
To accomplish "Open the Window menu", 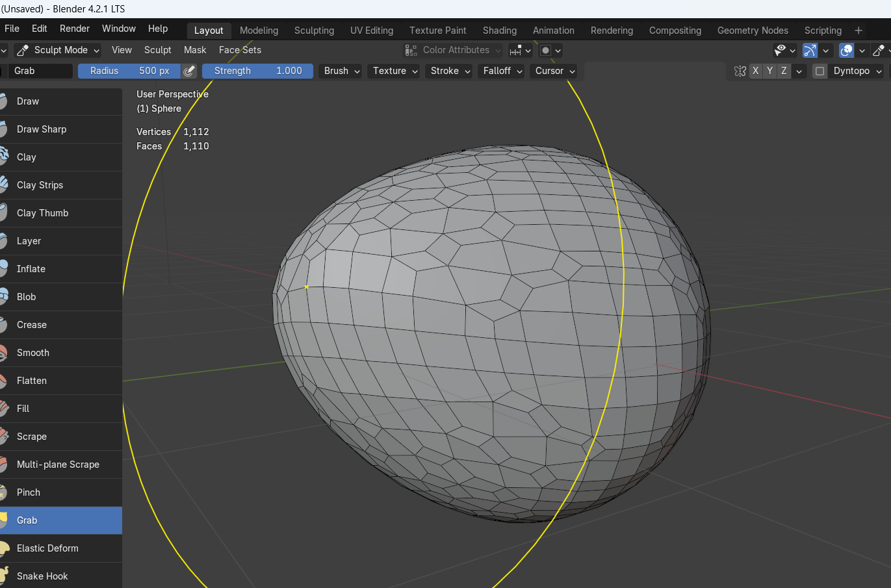I will (x=119, y=29).
